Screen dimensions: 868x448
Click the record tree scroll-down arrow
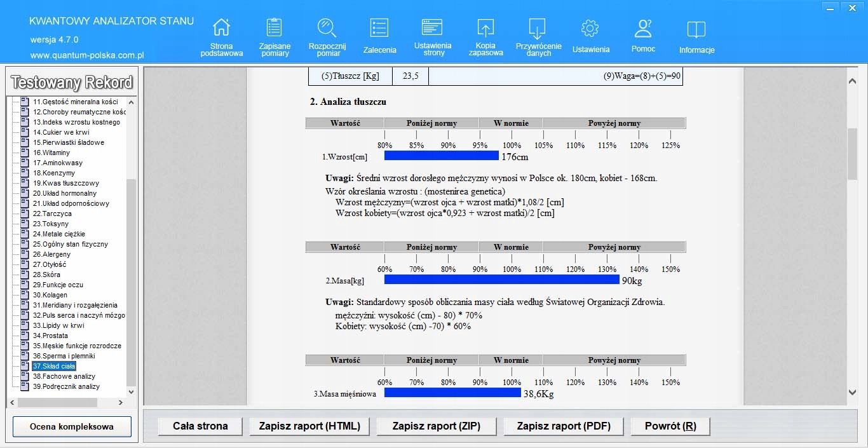(132, 392)
